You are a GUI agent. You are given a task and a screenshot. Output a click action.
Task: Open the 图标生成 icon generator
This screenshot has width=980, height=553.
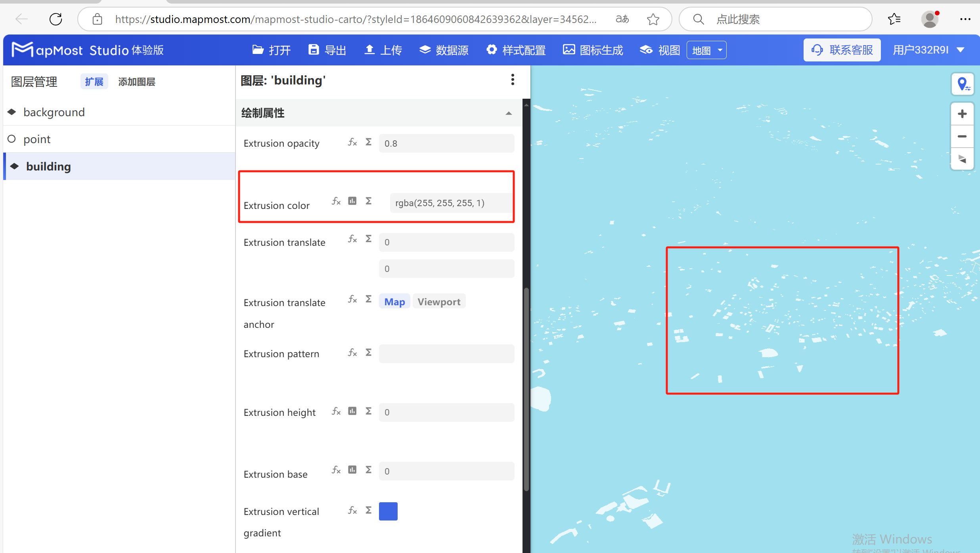tap(592, 50)
